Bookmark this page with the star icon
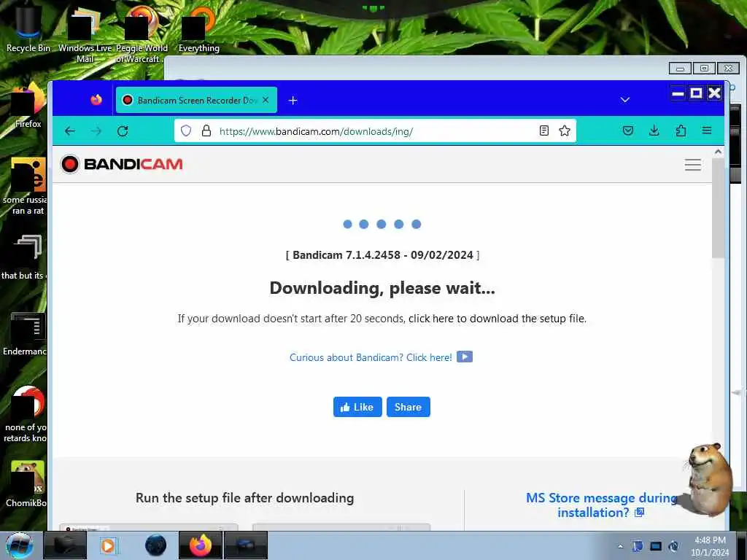Screen dimensions: 747x560 565,131
